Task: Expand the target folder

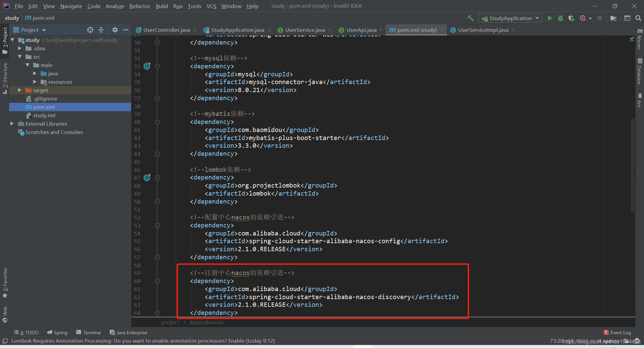Action: [20, 90]
